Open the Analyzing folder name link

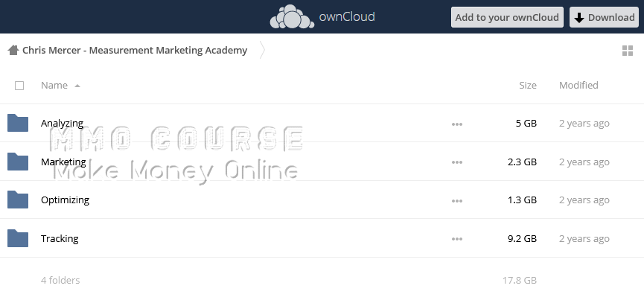(62, 124)
